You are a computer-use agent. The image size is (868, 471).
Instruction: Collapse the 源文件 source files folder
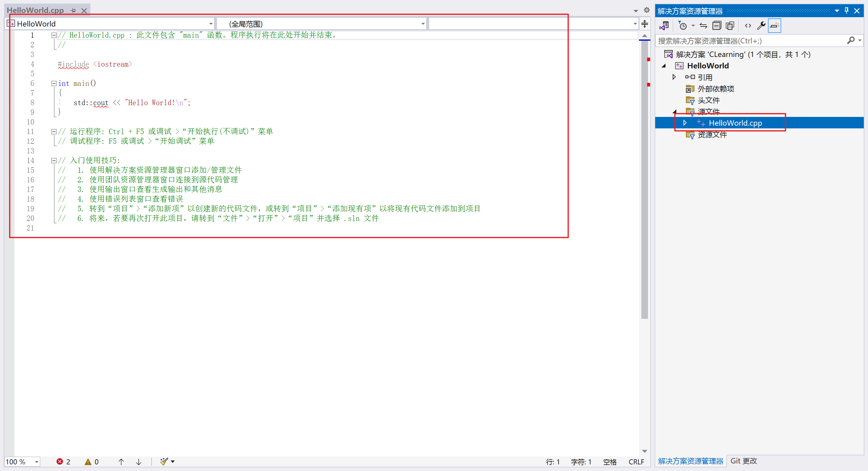(x=674, y=111)
